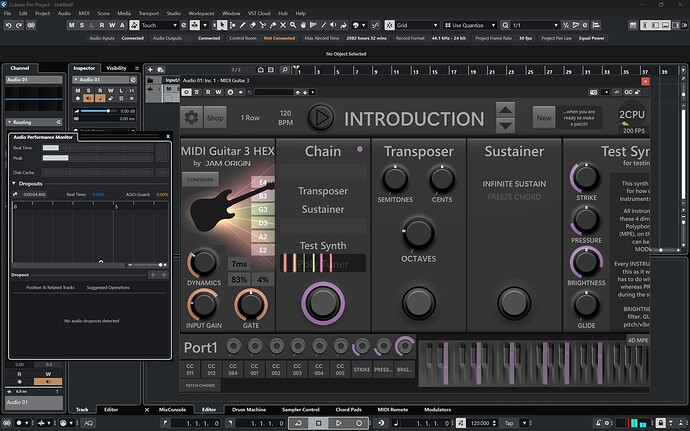Adjust the SEMITONES knob
The image size is (690, 431).
(x=395, y=179)
